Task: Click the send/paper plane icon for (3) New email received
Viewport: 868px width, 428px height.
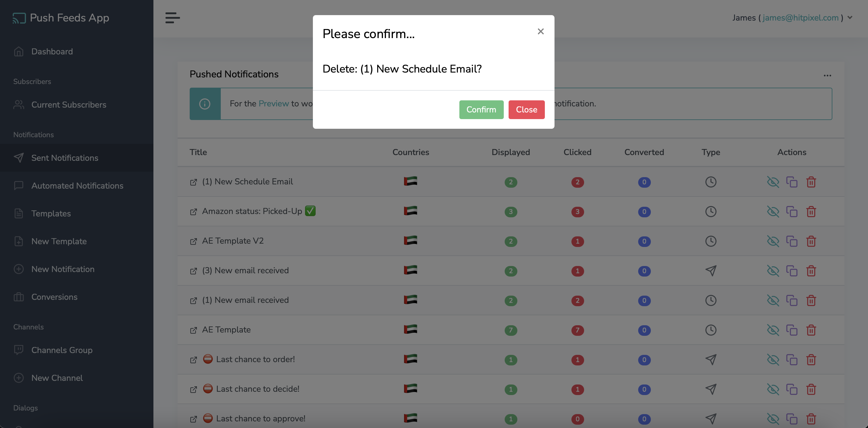Action: tap(711, 270)
